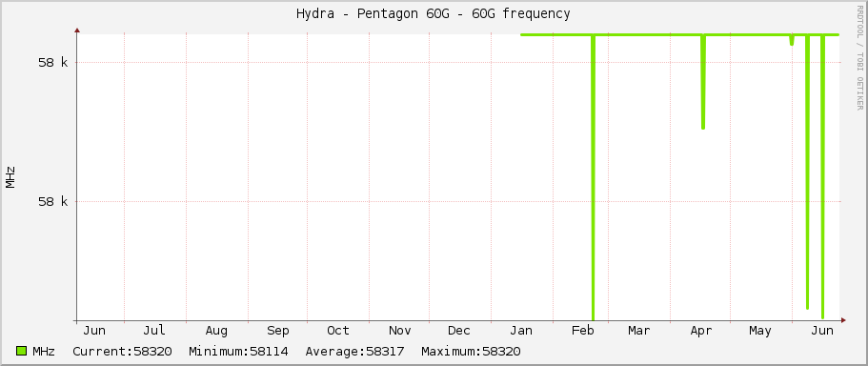Click the lower '58 k' y-axis tick label

(53, 202)
